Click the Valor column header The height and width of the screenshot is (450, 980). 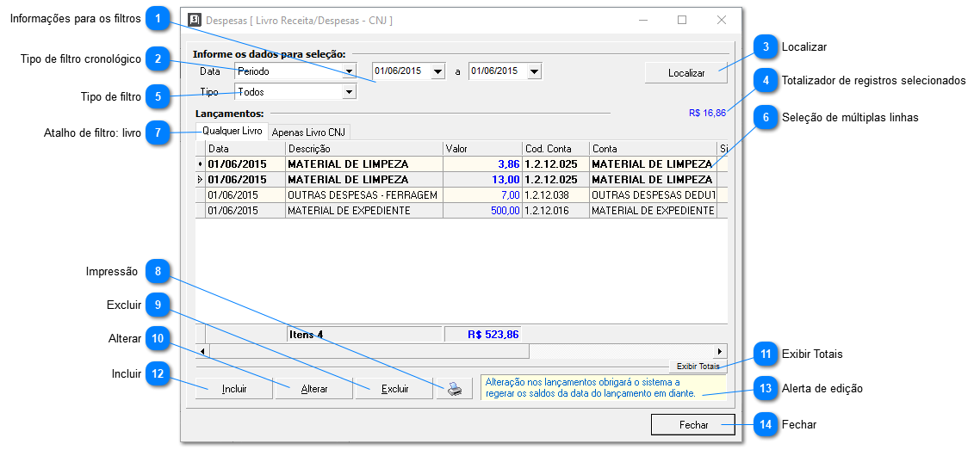point(482,149)
